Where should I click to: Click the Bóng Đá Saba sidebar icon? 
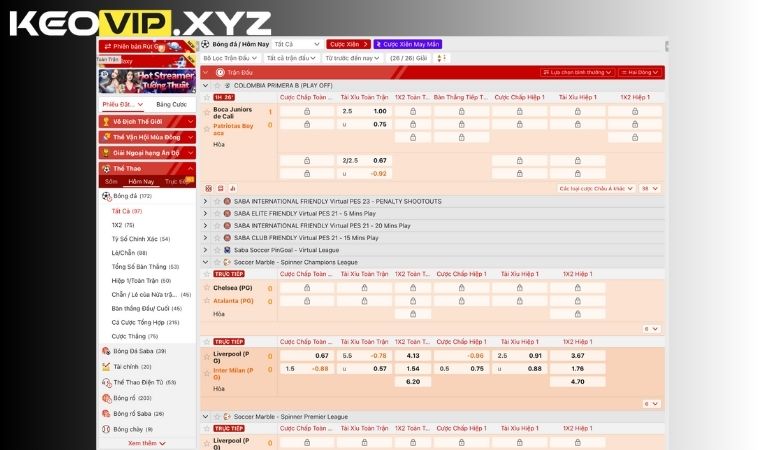tap(106, 351)
